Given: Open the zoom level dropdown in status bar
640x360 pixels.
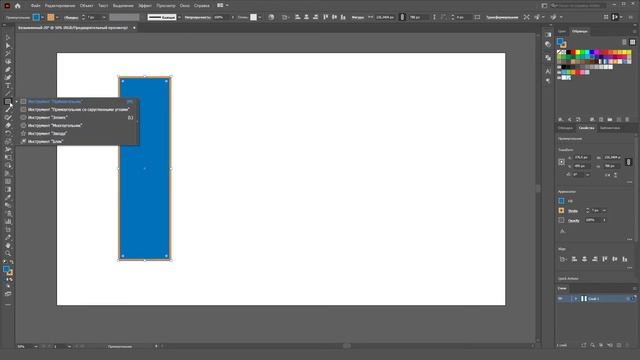Looking at the screenshot, I should (x=36, y=346).
